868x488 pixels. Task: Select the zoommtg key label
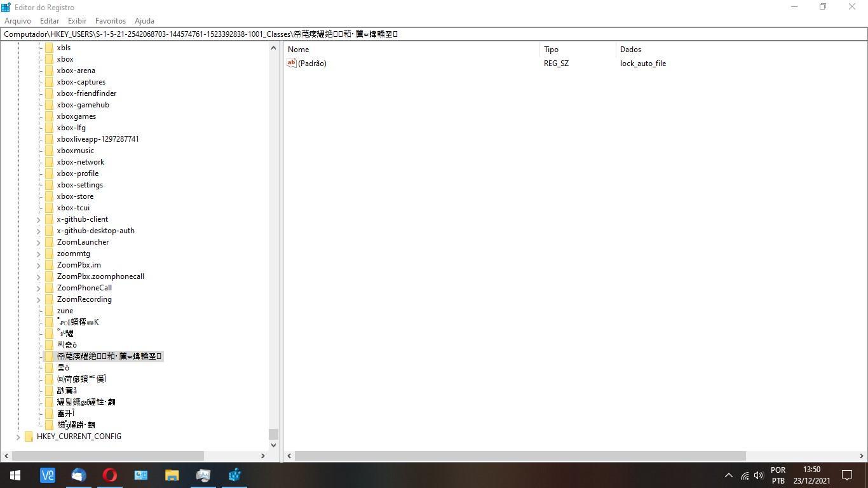[x=74, y=254]
